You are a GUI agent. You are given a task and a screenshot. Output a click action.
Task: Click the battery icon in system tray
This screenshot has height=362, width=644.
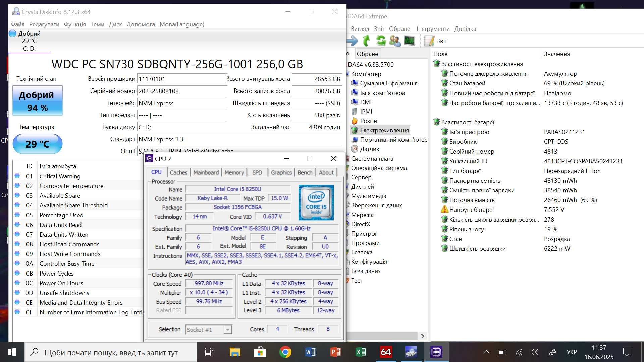click(502, 352)
